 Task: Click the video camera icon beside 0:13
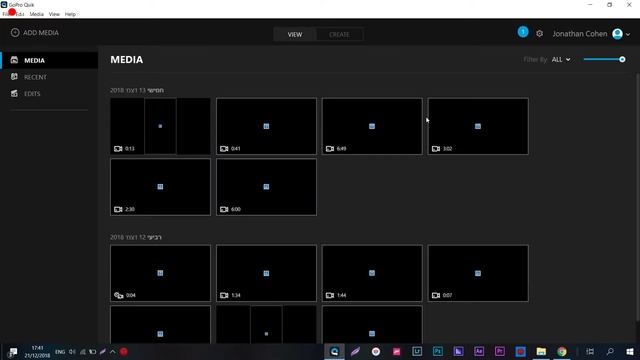click(118, 149)
